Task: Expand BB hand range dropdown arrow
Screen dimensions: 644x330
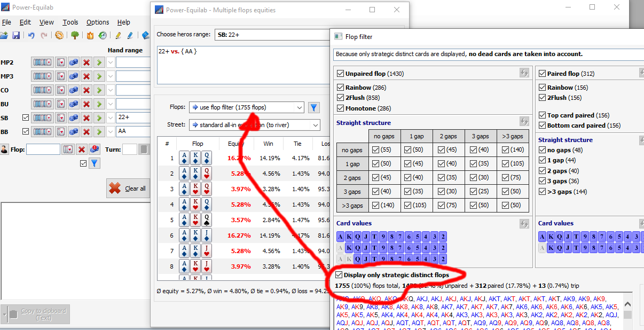Action: tap(111, 131)
